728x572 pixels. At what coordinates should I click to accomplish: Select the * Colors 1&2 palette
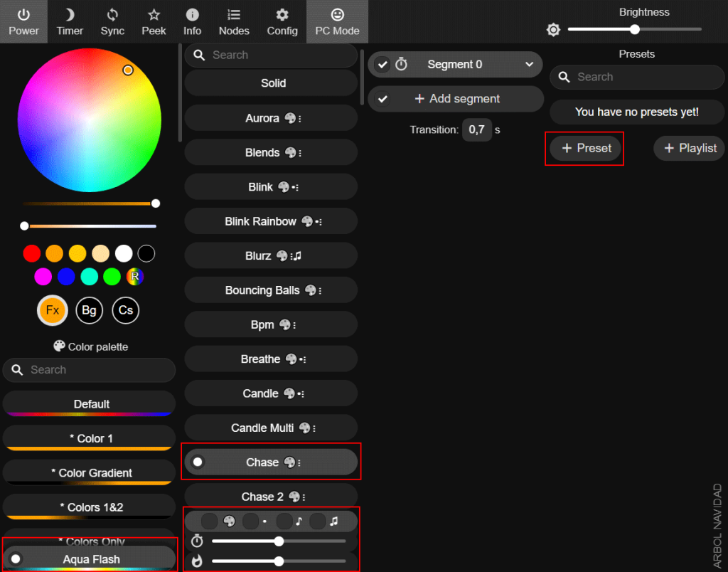pos(89,507)
